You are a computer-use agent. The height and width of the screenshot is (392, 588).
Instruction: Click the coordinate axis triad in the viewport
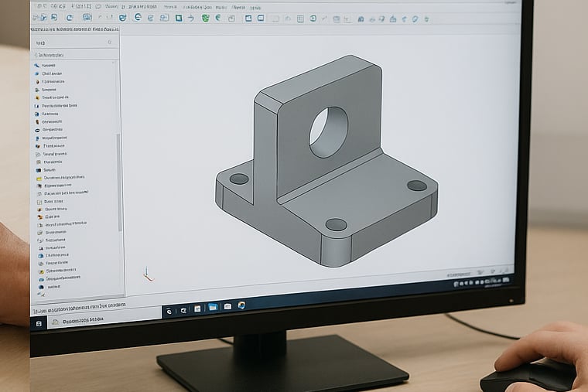coord(148,274)
